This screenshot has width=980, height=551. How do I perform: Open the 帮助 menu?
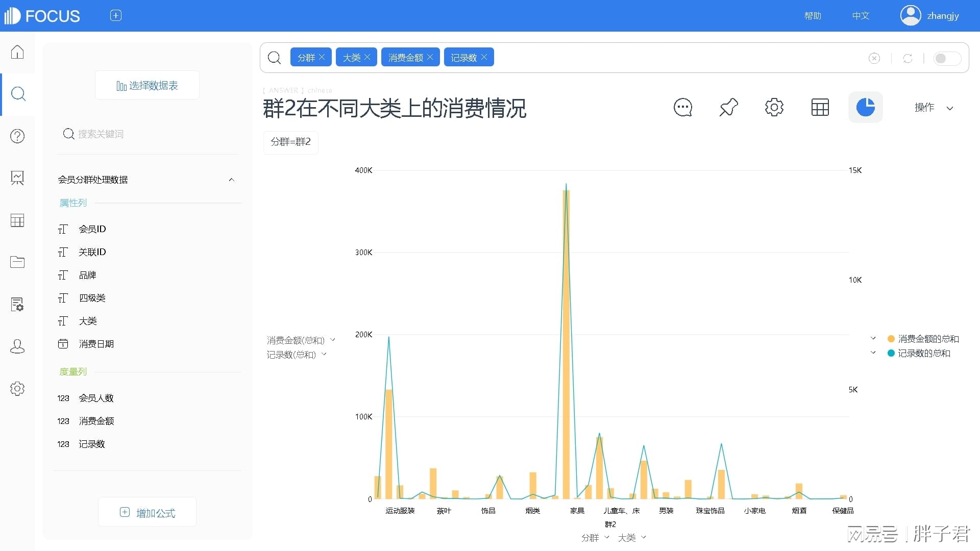[813, 16]
